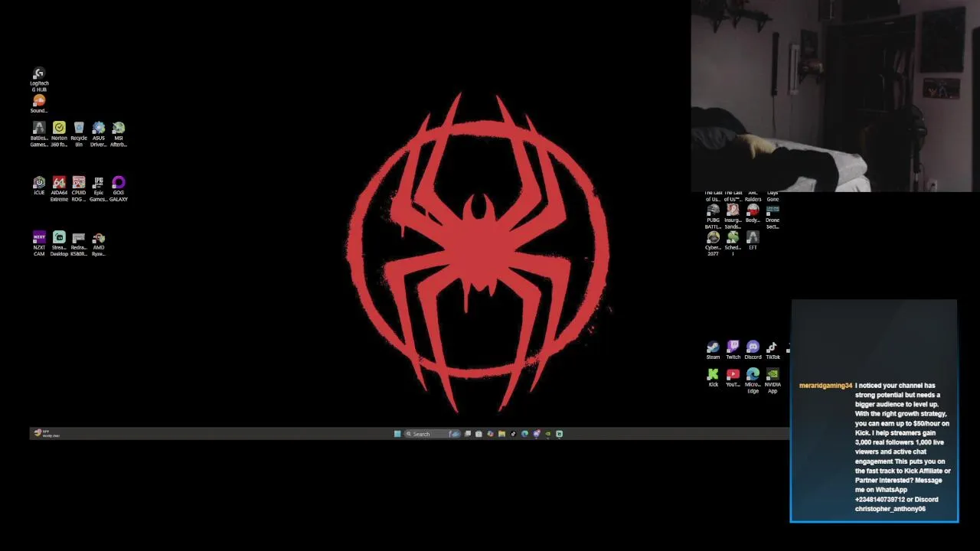Open the iCUE desktop icon

pos(39,186)
